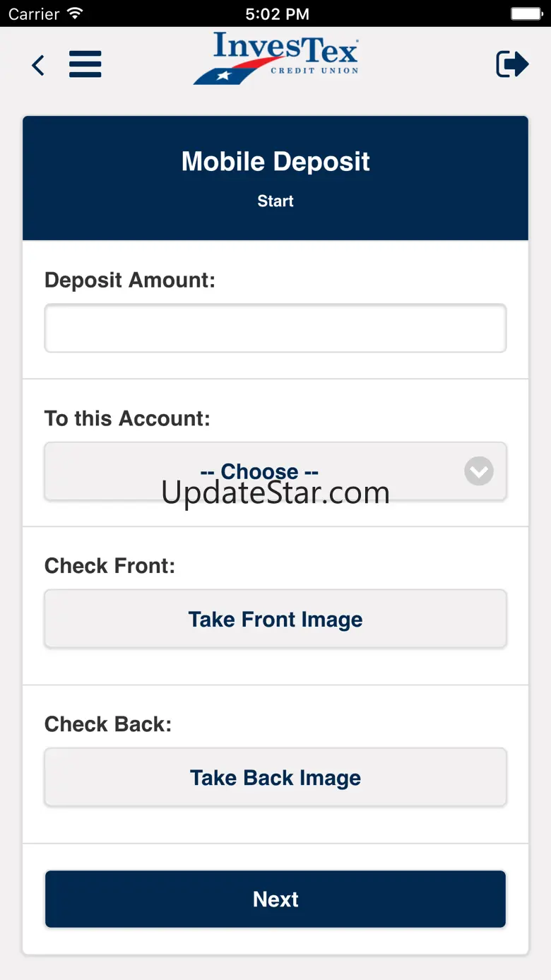Tap the Mobile Deposit header title
Image resolution: width=551 pixels, height=980 pixels.
point(275,161)
